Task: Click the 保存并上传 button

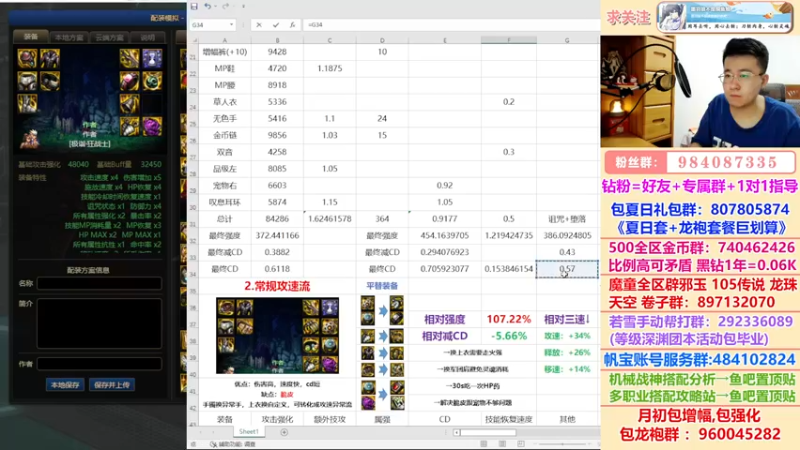Action: click(x=112, y=385)
